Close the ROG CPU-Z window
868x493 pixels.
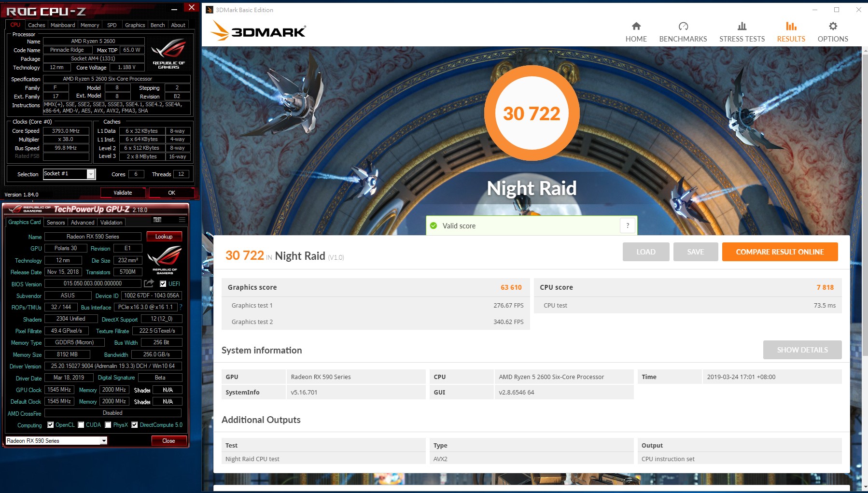pos(192,7)
